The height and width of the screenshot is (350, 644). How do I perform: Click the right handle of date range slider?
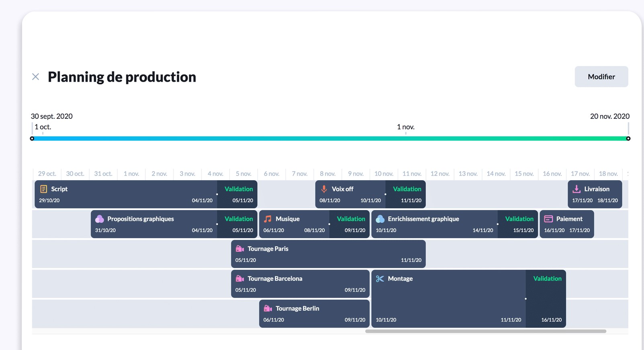pyautogui.click(x=628, y=138)
